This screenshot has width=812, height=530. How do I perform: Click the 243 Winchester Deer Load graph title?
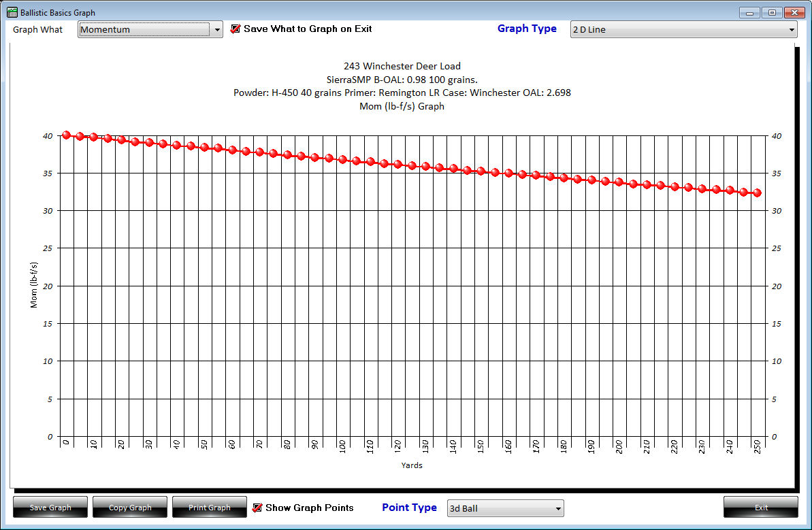click(402, 67)
